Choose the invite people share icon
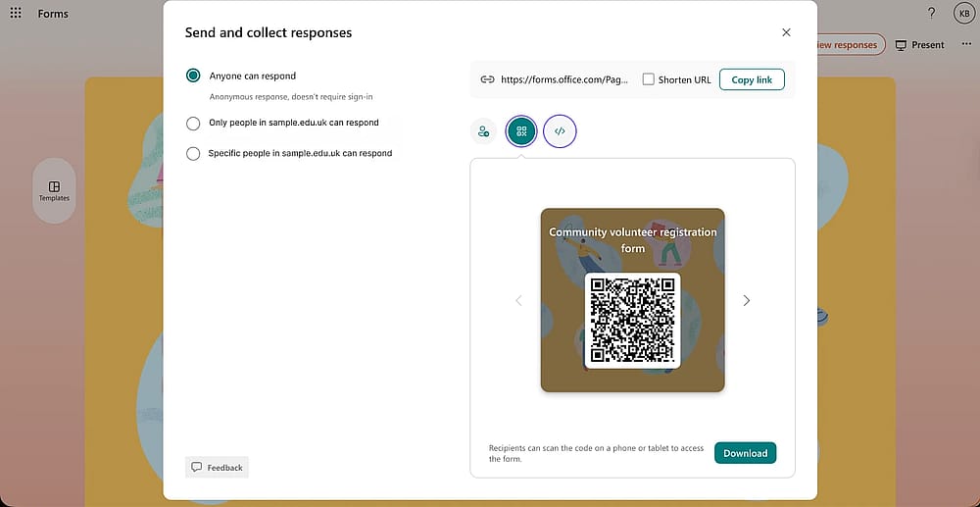980x507 pixels. click(483, 131)
